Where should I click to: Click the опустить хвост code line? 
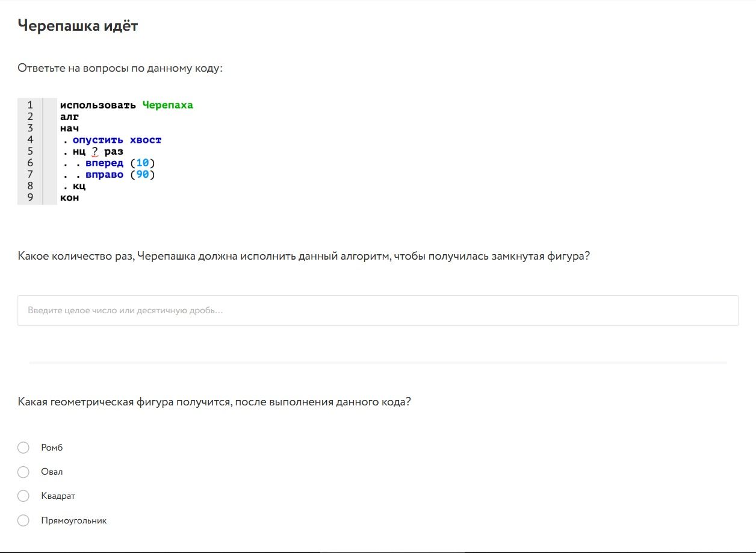(117, 140)
